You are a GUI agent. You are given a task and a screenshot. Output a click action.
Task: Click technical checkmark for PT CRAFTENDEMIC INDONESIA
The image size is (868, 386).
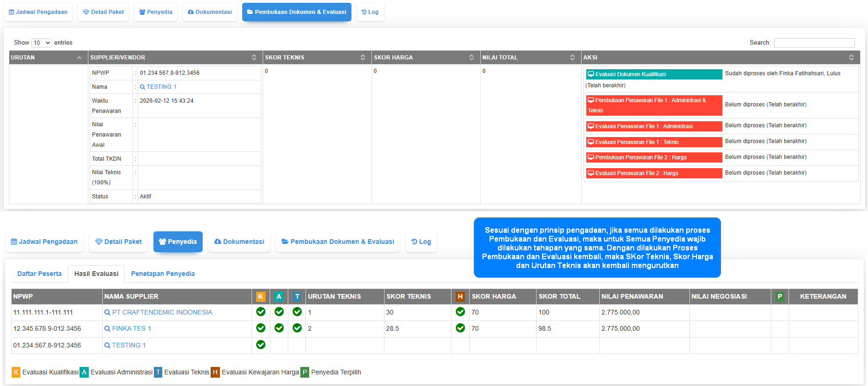[x=297, y=312]
